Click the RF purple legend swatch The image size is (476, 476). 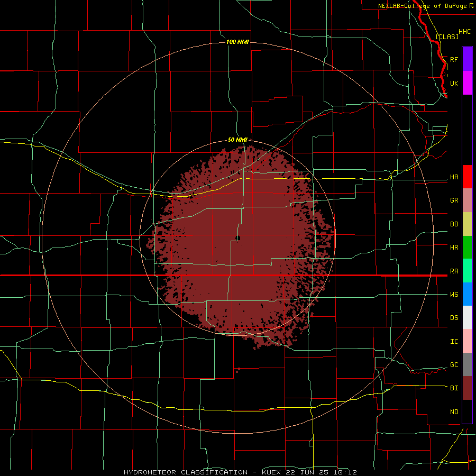point(467,59)
